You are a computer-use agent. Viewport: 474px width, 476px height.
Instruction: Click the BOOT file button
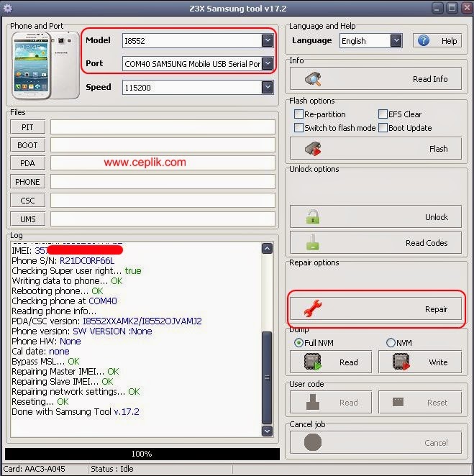[27, 145]
